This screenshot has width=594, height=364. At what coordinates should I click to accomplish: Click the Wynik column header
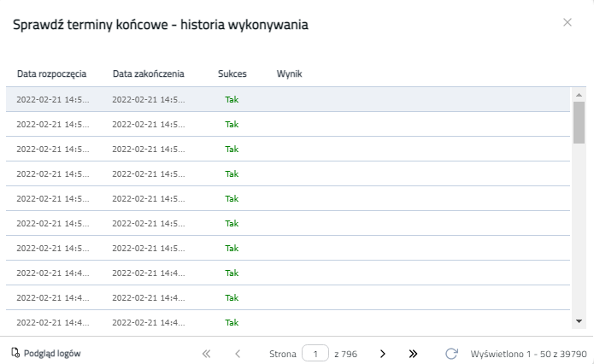tap(289, 74)
